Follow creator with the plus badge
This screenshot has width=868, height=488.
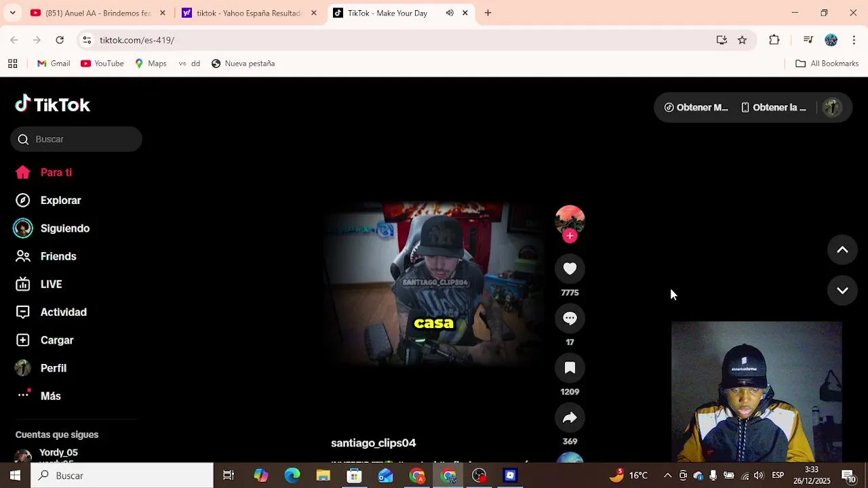point(570,236)
